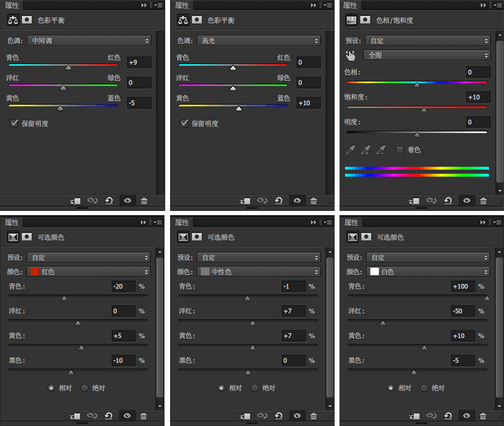The width and height of the screenshot is (504, 426).
Task: Click mask icon in Hue/Saturation panel
Action: coord(365,20)
